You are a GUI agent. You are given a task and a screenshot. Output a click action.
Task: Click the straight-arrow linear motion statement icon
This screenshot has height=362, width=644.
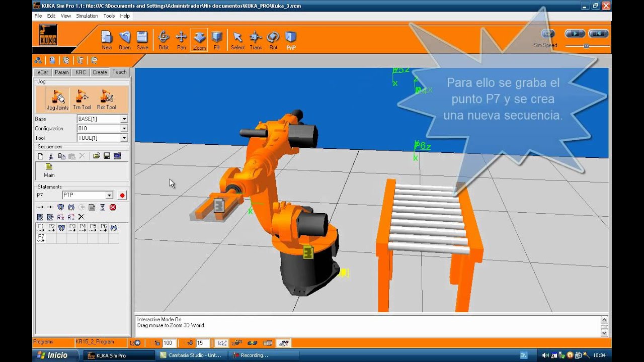pos(50,207)
